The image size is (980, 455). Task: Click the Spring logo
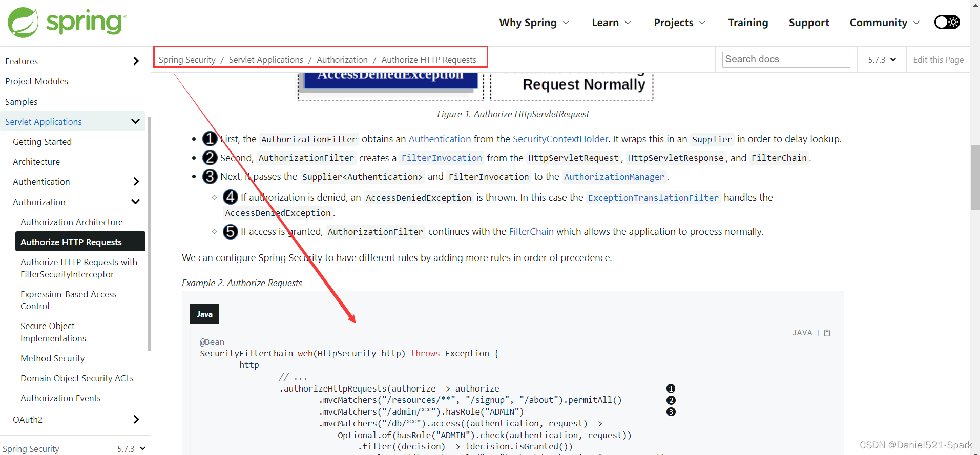[67, 22]
